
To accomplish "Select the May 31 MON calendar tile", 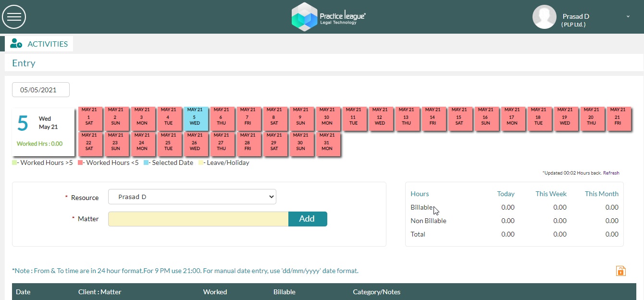I will [x=327, y=143].
